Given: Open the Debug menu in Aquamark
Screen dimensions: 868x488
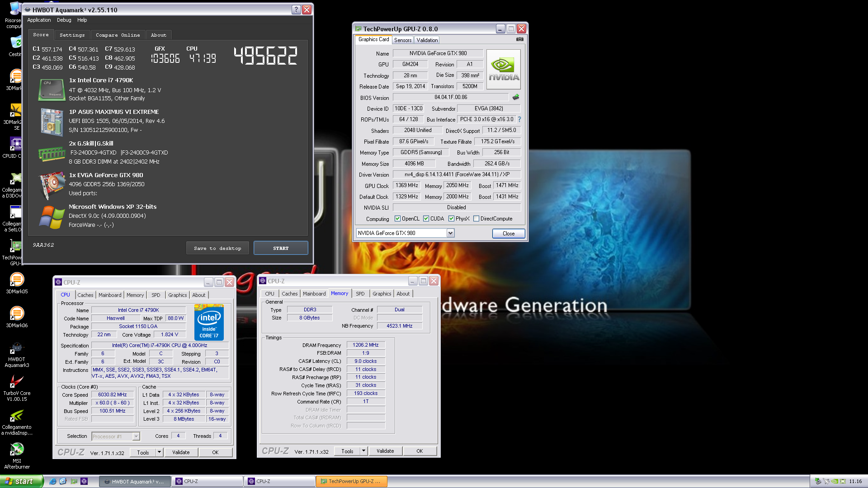Looking at the screenshot, I should 64,20.
